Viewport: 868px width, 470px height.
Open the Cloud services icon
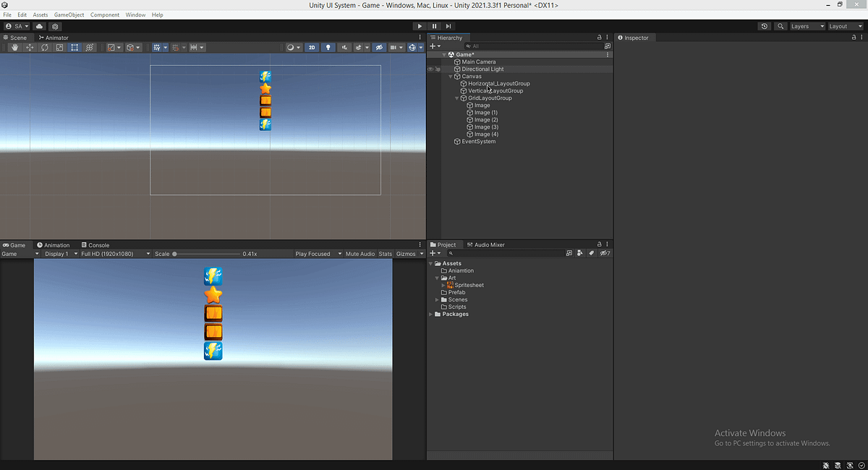[39, 26]
